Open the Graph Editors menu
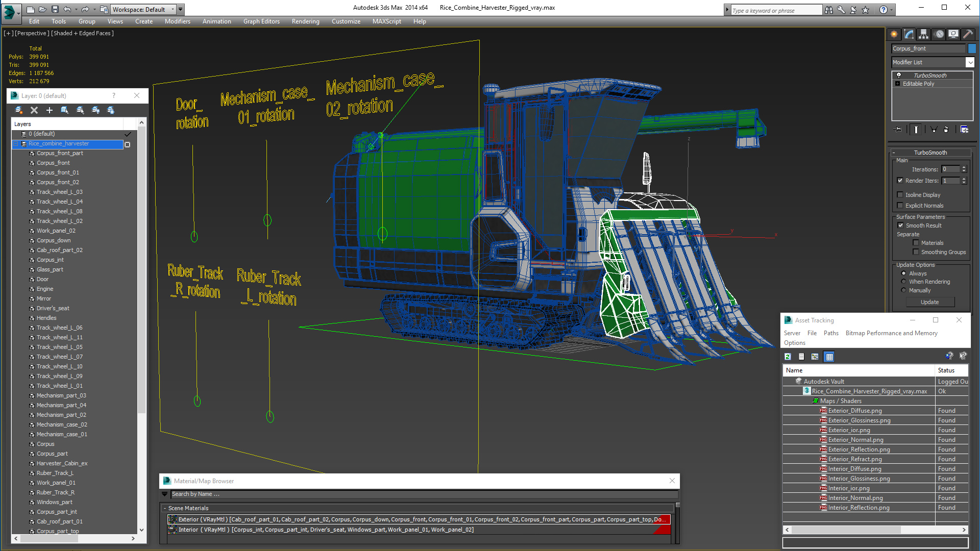 (261, 21)
